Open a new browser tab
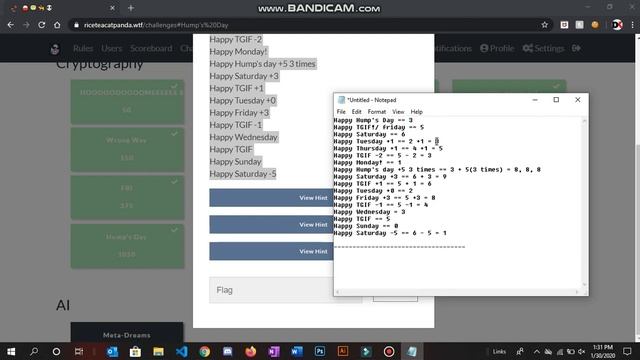640x360 pixels. pyautogui.click(x=131, y=8)
